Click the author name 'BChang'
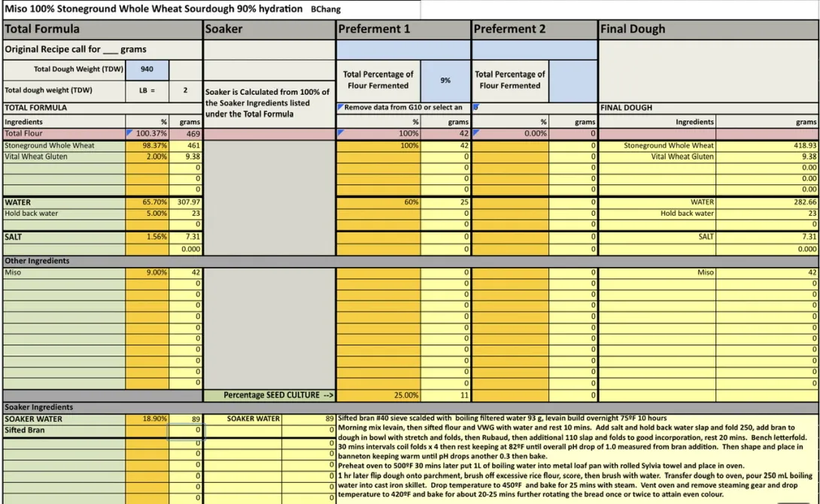This screenshot has width=820, height=504. click(x=325, y=10)
